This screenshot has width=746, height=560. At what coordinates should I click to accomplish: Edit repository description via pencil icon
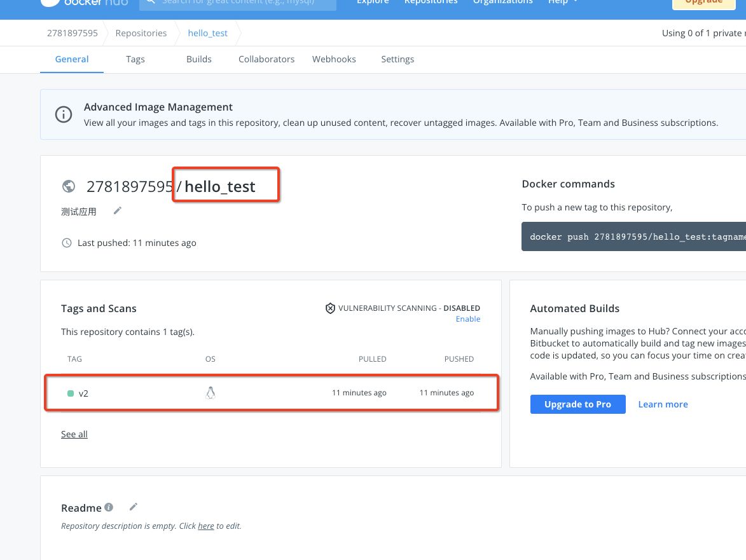pos(117,210)
